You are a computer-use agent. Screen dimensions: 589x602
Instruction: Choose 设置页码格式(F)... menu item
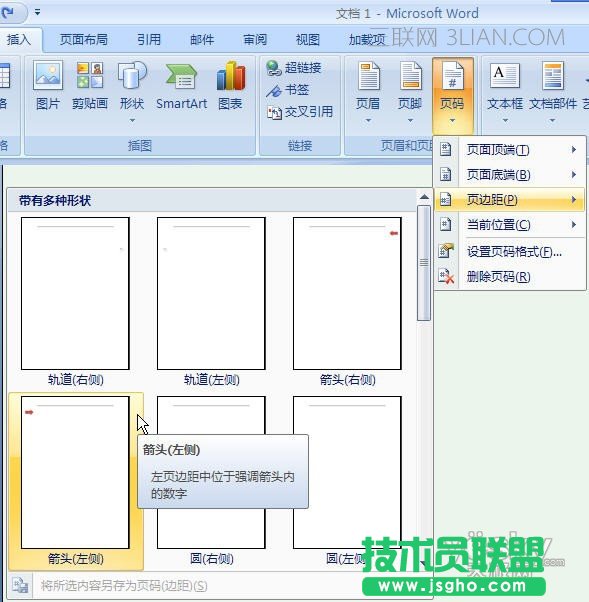coord(510,252)
